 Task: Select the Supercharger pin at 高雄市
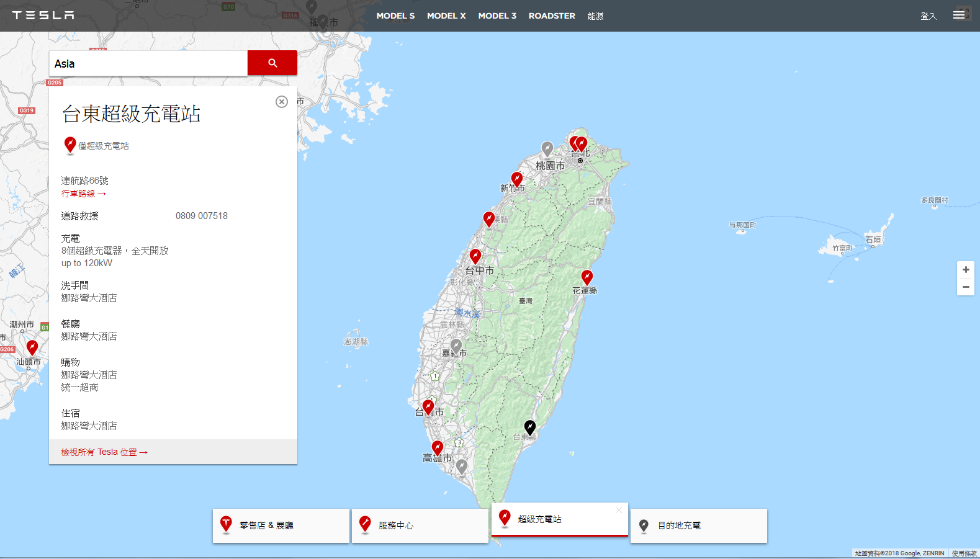(438, 448)
